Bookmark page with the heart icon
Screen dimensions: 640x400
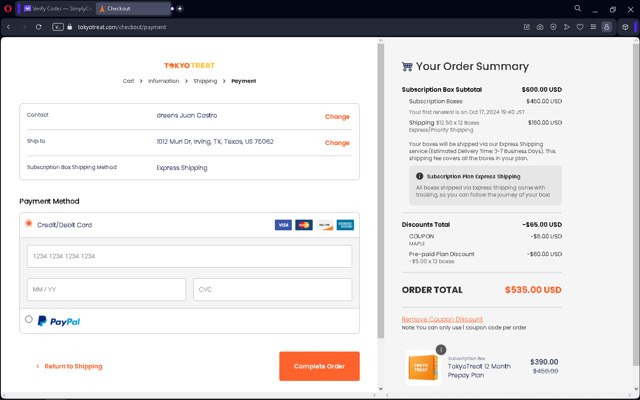coord(580,27)
